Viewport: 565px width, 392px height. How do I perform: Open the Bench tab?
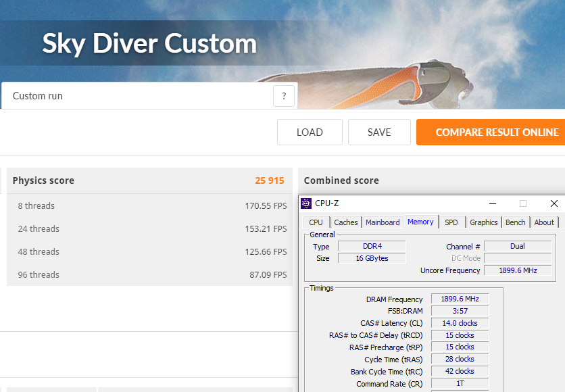tap(515, 222)
